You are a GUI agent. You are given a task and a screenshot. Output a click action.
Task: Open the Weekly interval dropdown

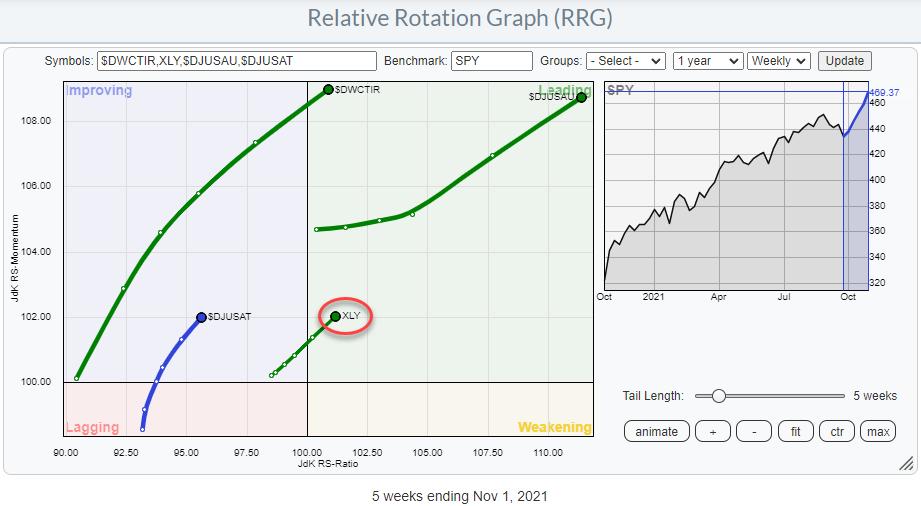(779, 61)
